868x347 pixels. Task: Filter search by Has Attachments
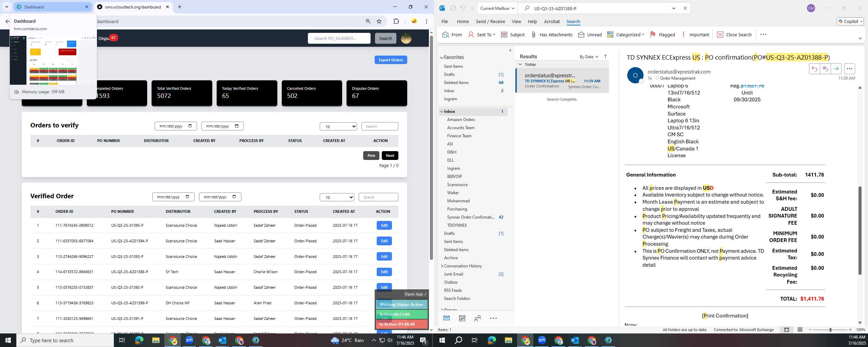(551, 35)
